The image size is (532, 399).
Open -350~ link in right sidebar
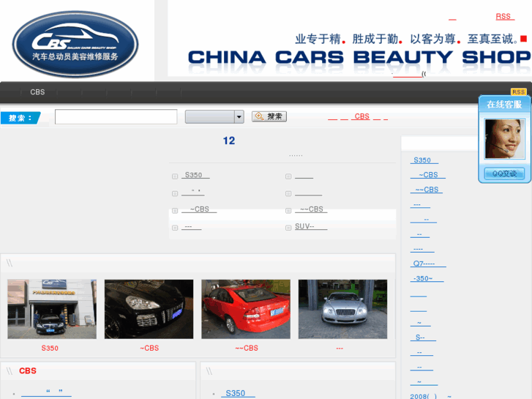(x=427, y=278)
